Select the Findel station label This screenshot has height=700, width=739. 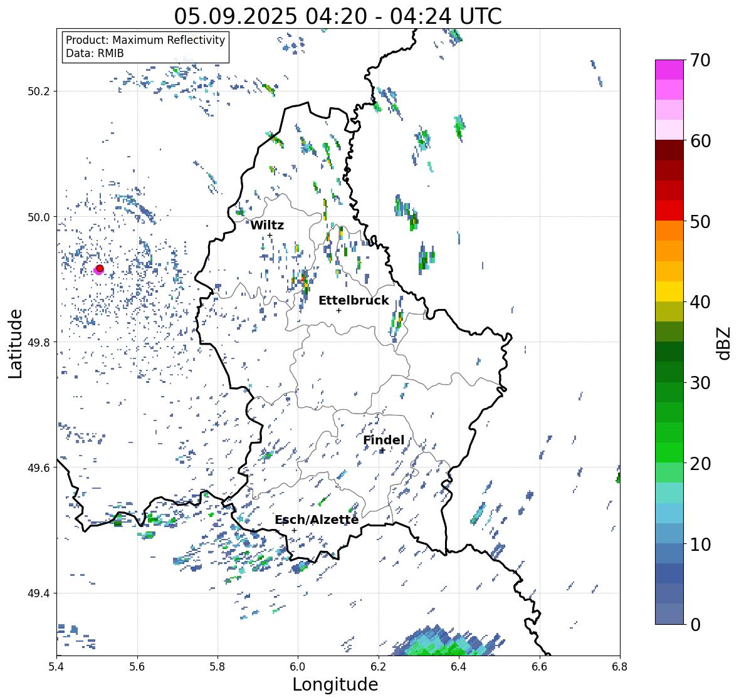[384, 440]
